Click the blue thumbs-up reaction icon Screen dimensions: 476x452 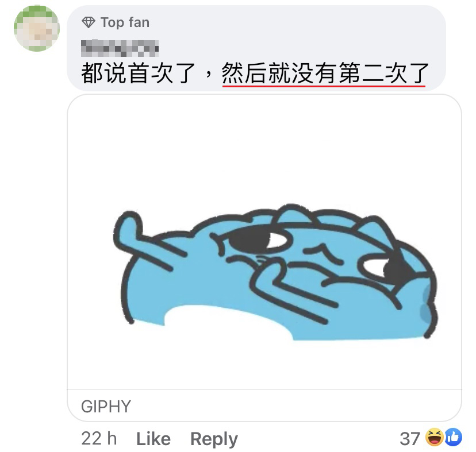click(x=454, y=437)
